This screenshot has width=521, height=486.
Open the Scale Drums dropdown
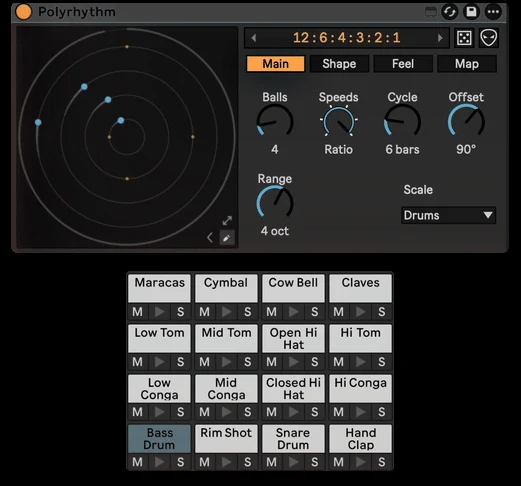coord(448,215)
